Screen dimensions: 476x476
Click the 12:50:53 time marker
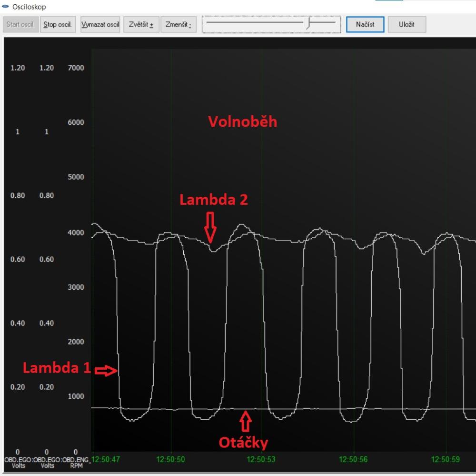pos(261,460)
